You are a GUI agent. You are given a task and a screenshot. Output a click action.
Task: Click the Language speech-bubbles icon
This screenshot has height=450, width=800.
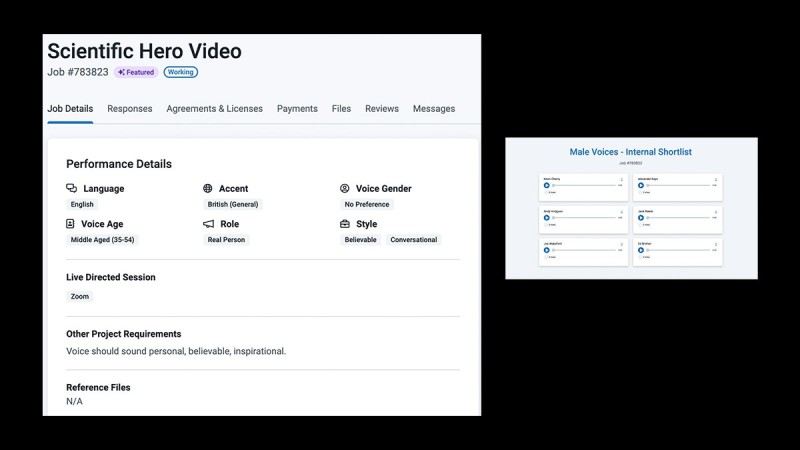tap(71, 188)
